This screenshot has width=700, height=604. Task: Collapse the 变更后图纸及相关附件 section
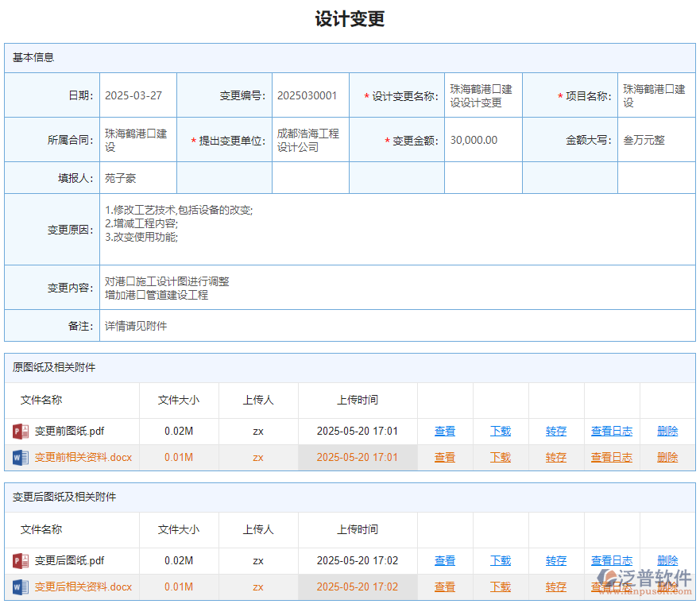[x=60, y=497]
